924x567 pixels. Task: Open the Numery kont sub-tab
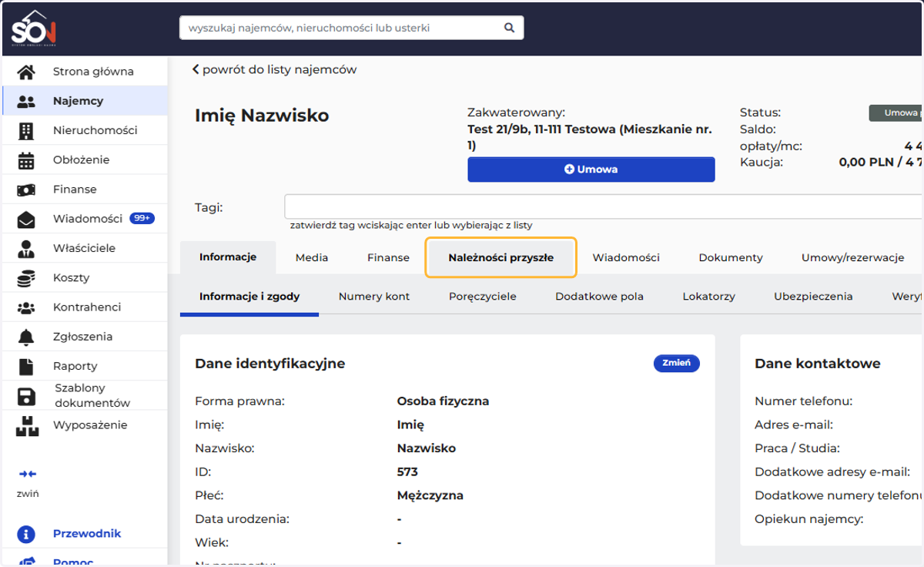click(x=374, y=296)
